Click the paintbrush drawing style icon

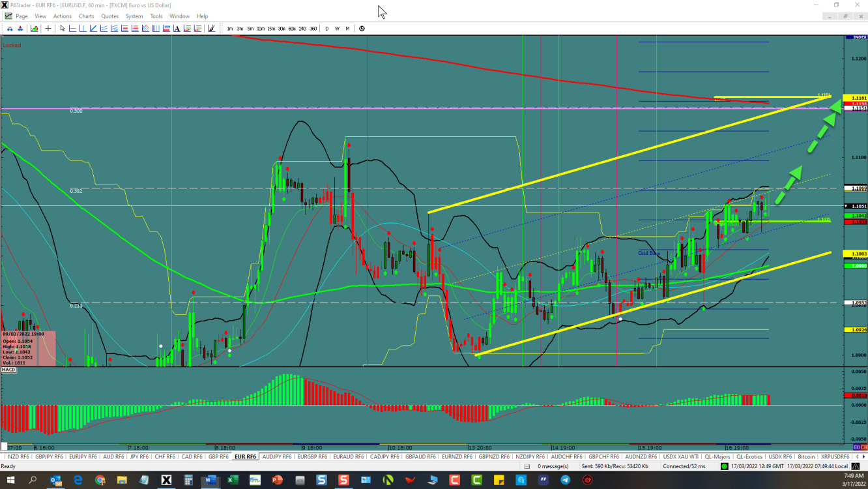(212, 29)
